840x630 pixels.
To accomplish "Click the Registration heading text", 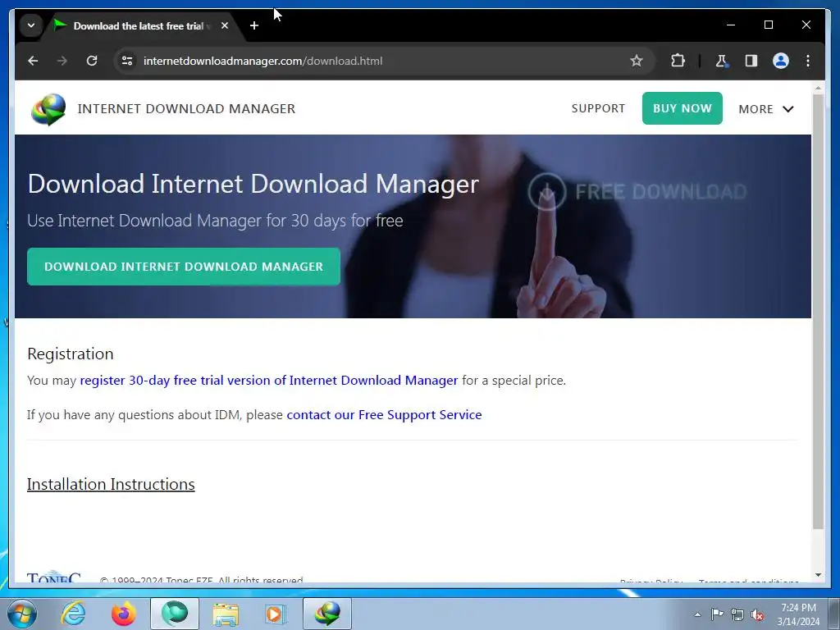I will pyautogui.click(x=71, y=354).
